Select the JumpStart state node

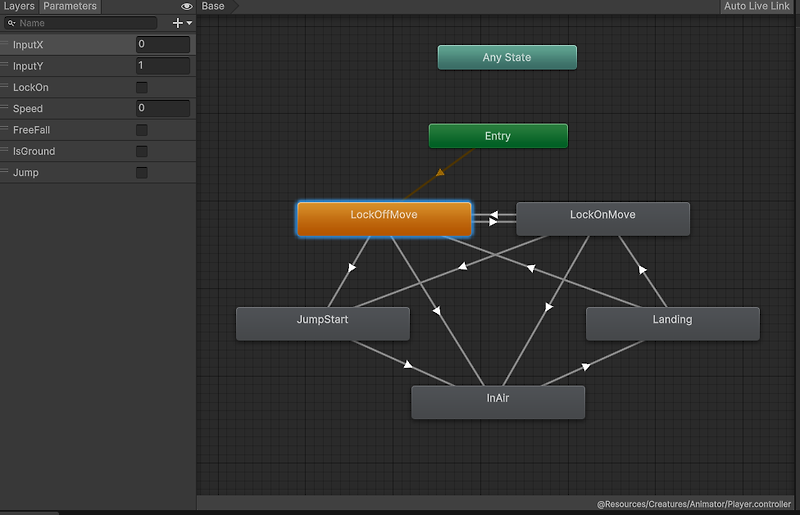[323, 324]
